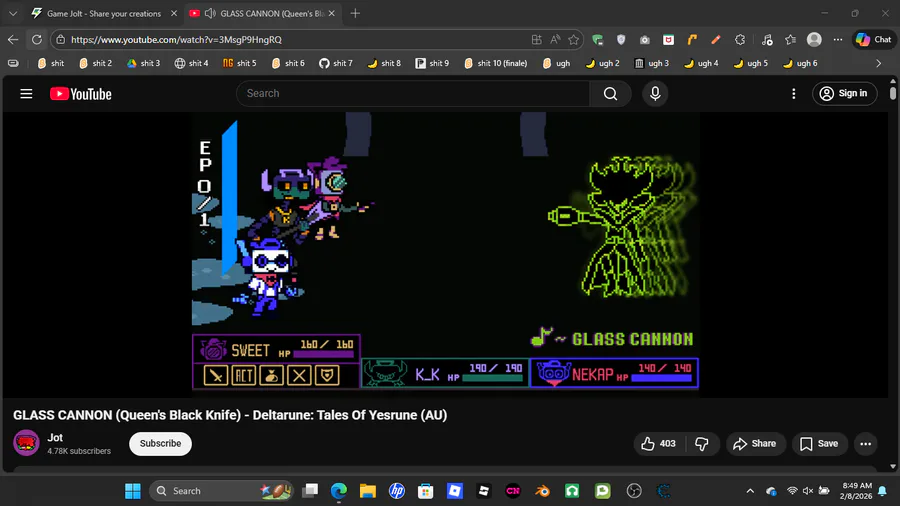Click the page vertical scrollbar thumb
Screen dimensions: 900x506
tap(893, 93)
